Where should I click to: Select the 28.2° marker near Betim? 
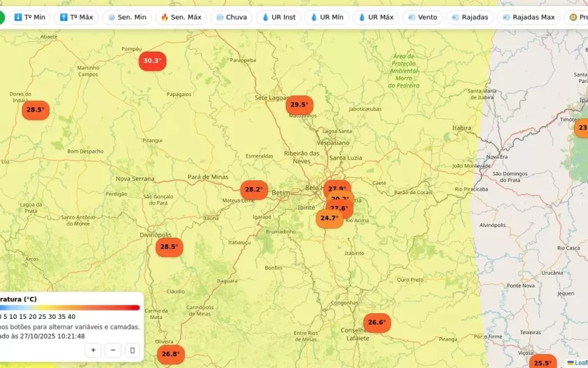pyautogui.click(x=253, y=189)
